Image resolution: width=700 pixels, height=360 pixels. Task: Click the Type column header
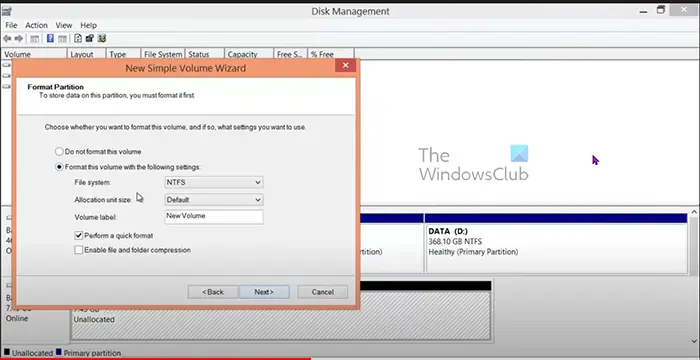point(123,54)
